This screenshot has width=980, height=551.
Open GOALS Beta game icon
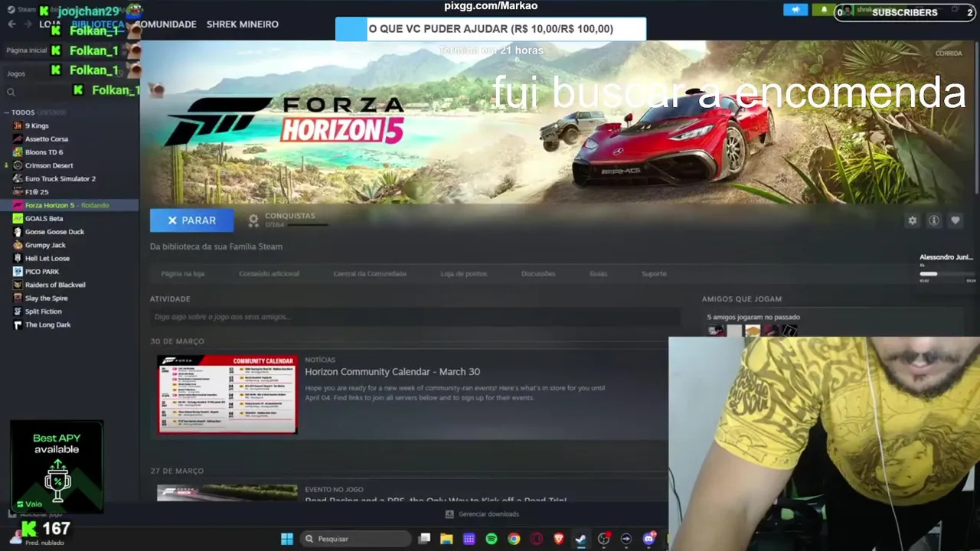click(18, 218)
